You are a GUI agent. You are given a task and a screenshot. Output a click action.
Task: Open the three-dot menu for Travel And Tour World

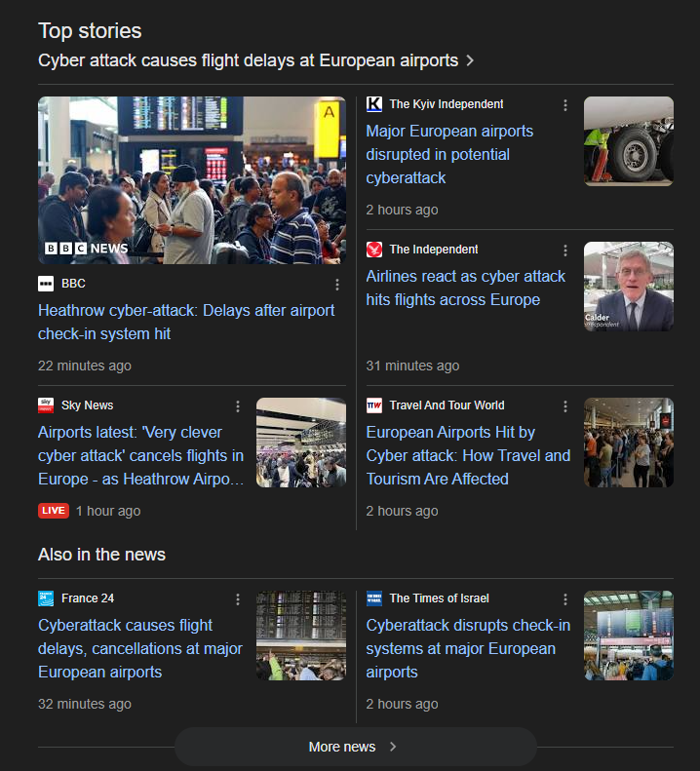[565, 406]
